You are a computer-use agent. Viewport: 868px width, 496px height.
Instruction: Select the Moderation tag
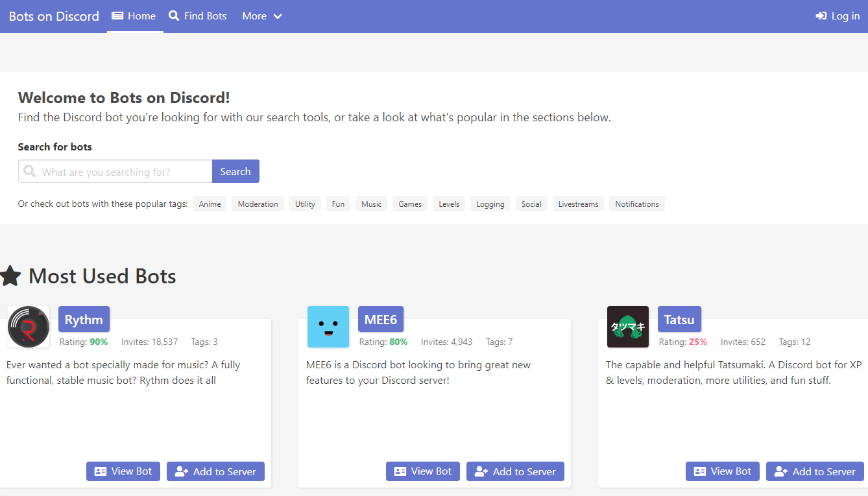click(258, 204)
